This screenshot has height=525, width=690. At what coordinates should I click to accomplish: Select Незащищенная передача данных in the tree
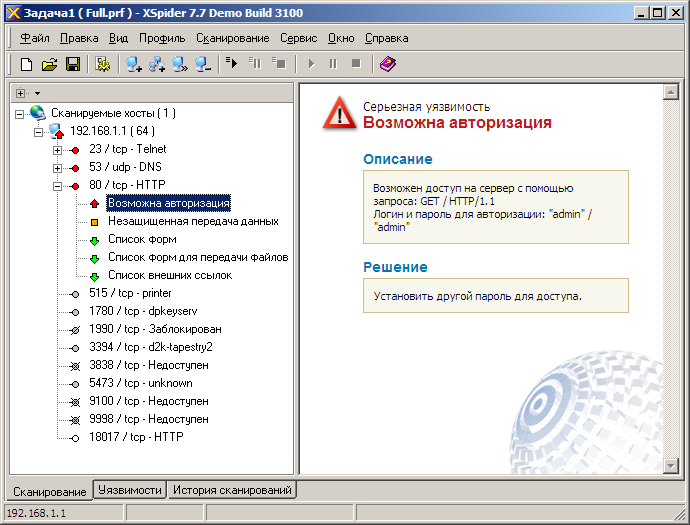(193, 221)
